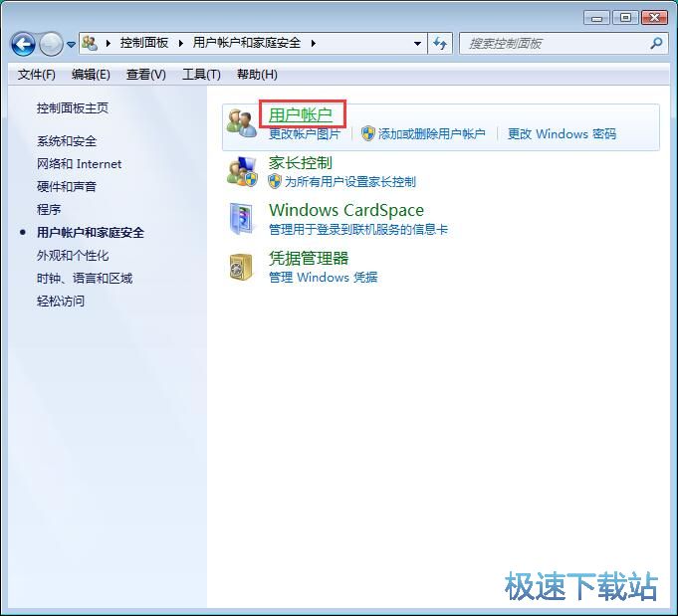Click the Back navigation arrow button
The image size is (678, 616).
(x=23, y=44)
